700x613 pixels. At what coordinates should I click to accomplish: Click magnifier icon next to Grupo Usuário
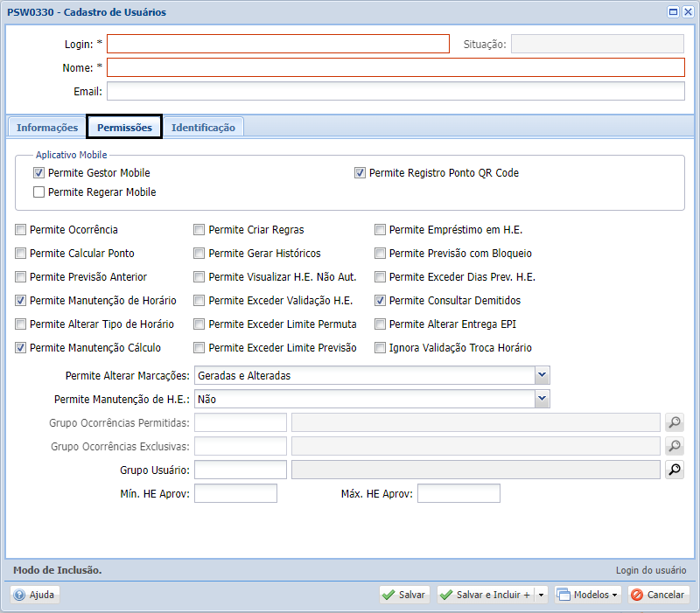(x=674, y=470)
